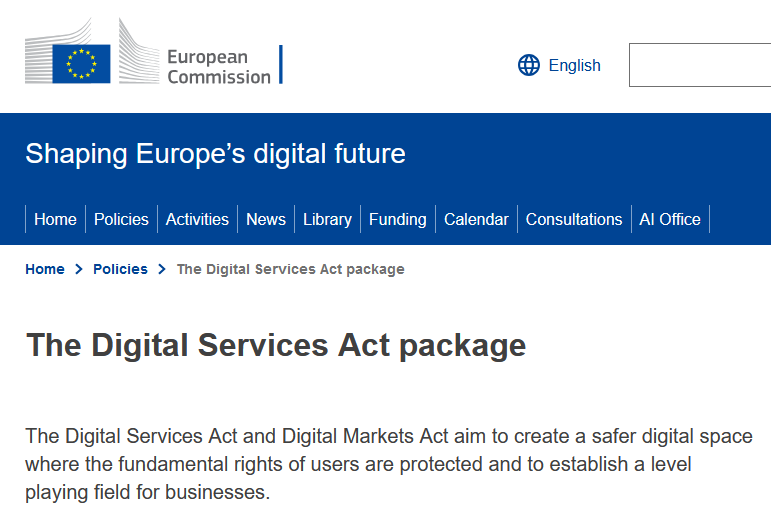The height and width of the screenshot is (516, 771).
Task: Click the Digital Services Act package heading
Action: [x=276, y=345]
